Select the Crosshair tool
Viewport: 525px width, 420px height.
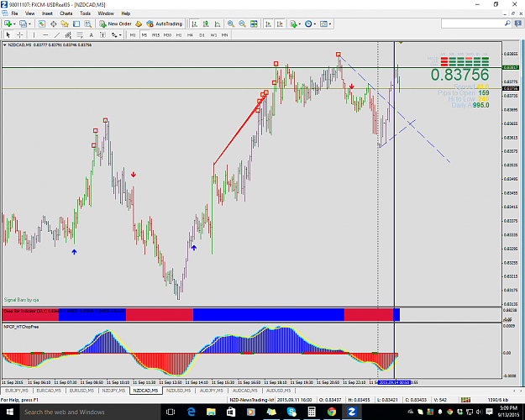(x=20, y=34)
